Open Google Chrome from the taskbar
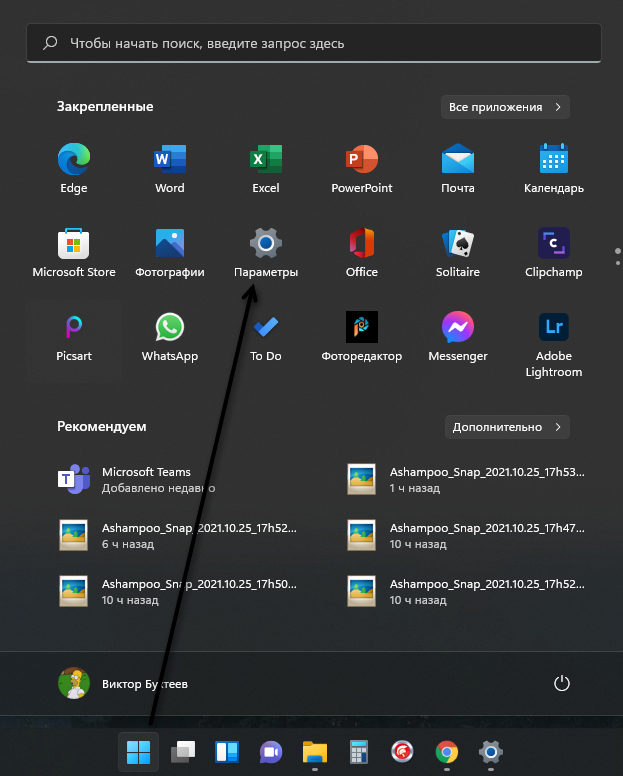 pyautogui.click(x=447, y=752)
